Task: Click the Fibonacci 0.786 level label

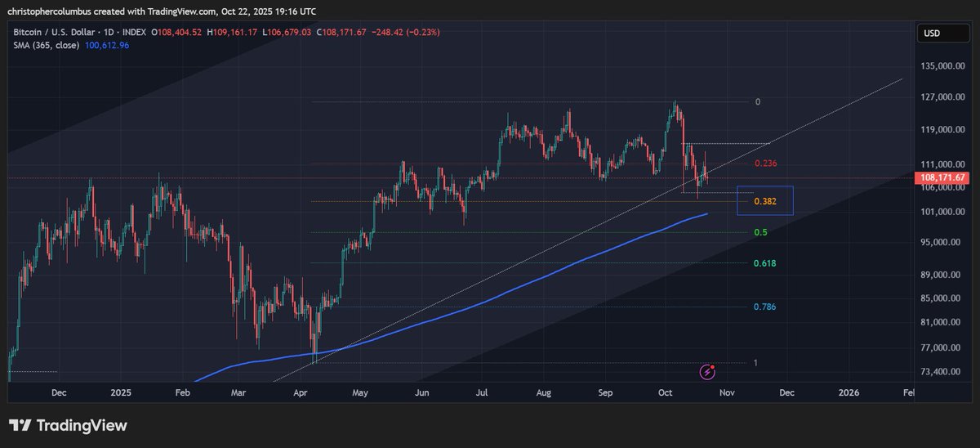Action: click(765, 307)
